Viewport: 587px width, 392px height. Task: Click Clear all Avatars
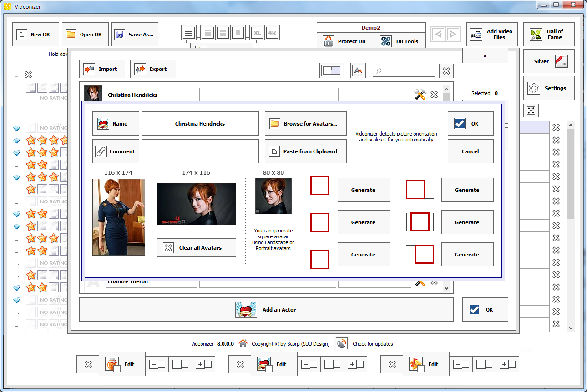(x=197, y=248)
